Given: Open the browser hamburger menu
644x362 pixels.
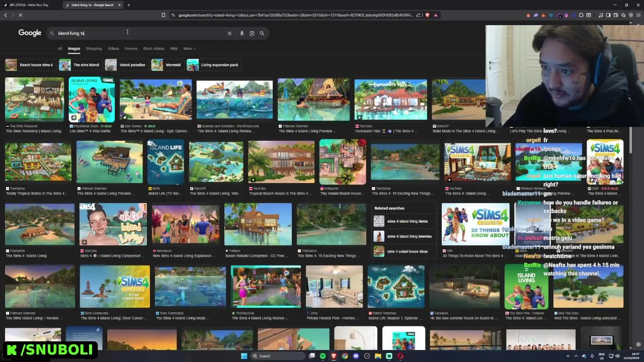Looking at the screenshot, I should point(638,15).
